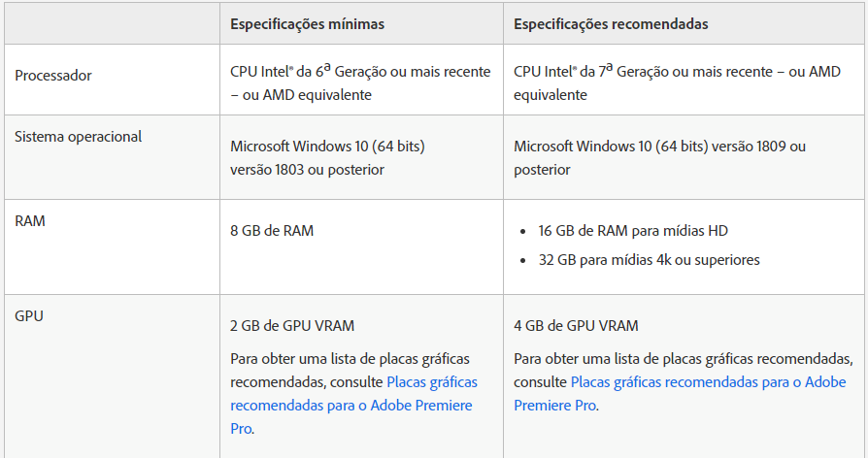Open the Placas gráficas recomendadas link in minimum column

[x=353, y=406]
